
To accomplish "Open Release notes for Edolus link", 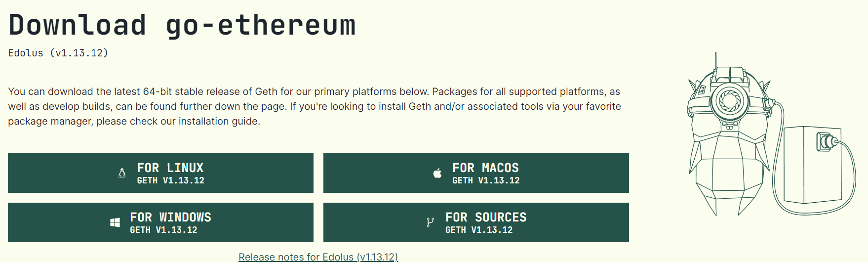I will click(x=318, y=257).
